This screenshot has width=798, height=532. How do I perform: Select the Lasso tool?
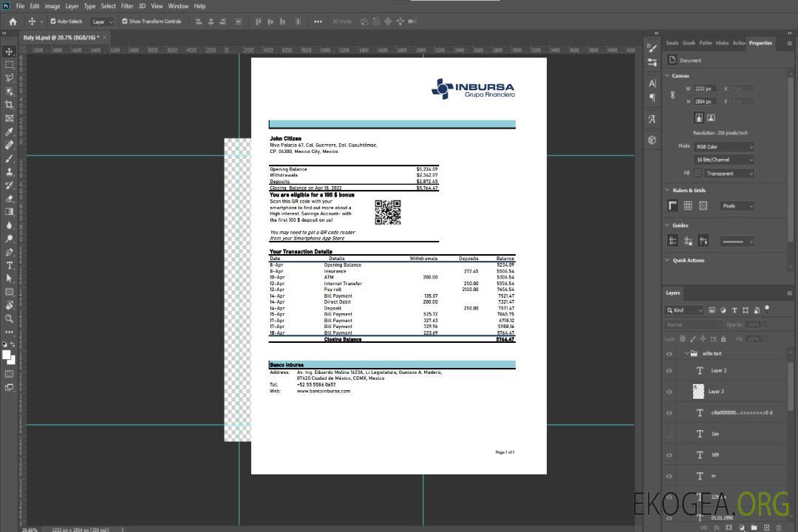click(x=9, y=78)
